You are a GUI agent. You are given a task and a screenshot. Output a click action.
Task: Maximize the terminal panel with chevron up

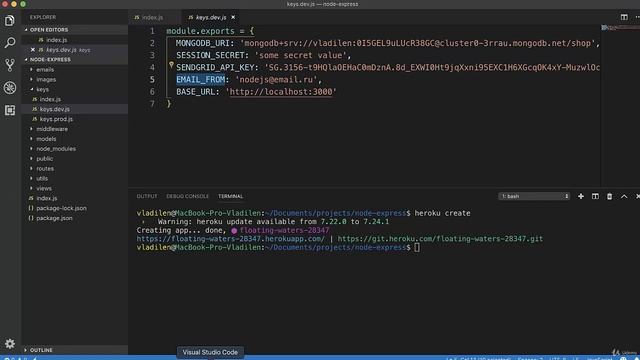pyautogui.click(x=624, y=196)
